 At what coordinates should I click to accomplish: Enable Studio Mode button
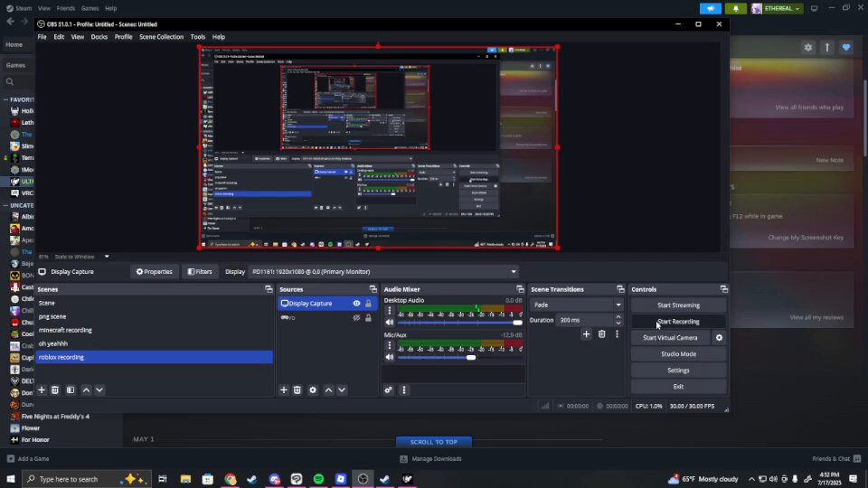point(678,354)
